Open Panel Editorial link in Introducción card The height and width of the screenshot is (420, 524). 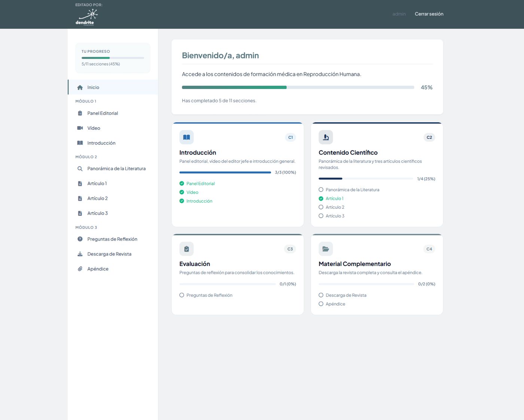point(201,184)
